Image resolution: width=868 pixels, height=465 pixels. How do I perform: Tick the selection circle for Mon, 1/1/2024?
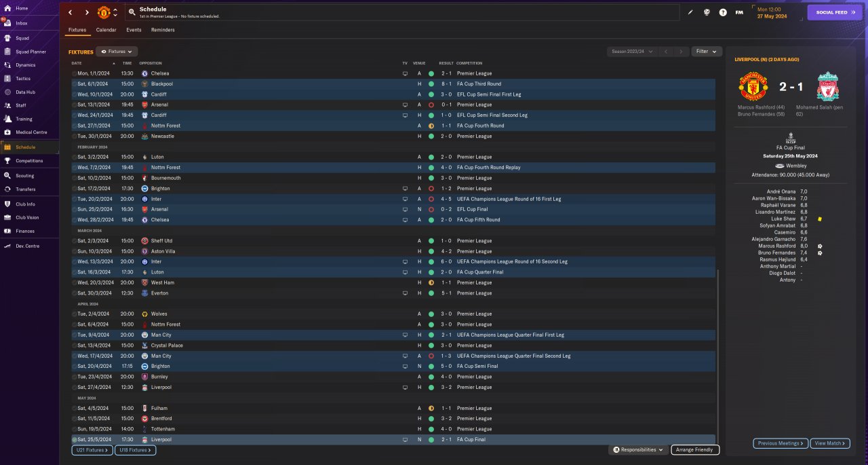pyautogui.click(x=75, y=73)
